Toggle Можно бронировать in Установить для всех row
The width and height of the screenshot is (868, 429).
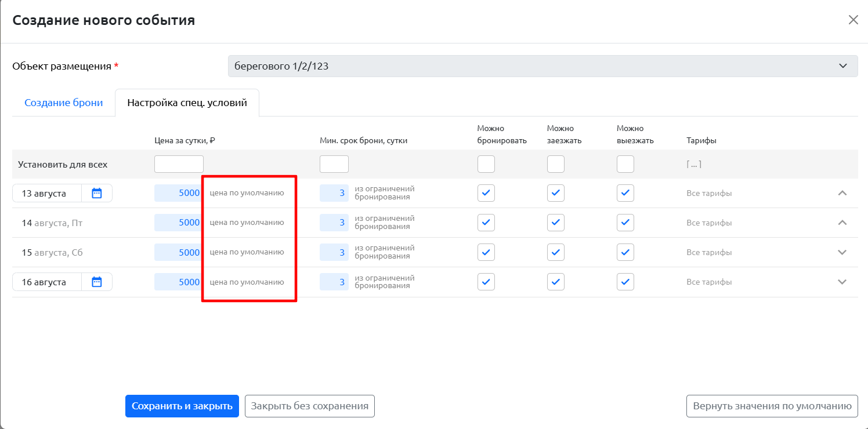coord(486,164)
